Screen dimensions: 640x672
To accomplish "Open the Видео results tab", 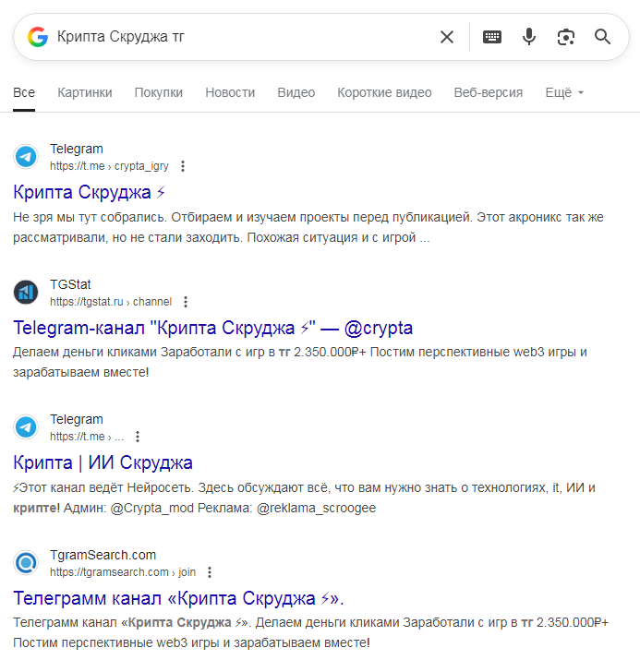I will (x=296, y=92).
